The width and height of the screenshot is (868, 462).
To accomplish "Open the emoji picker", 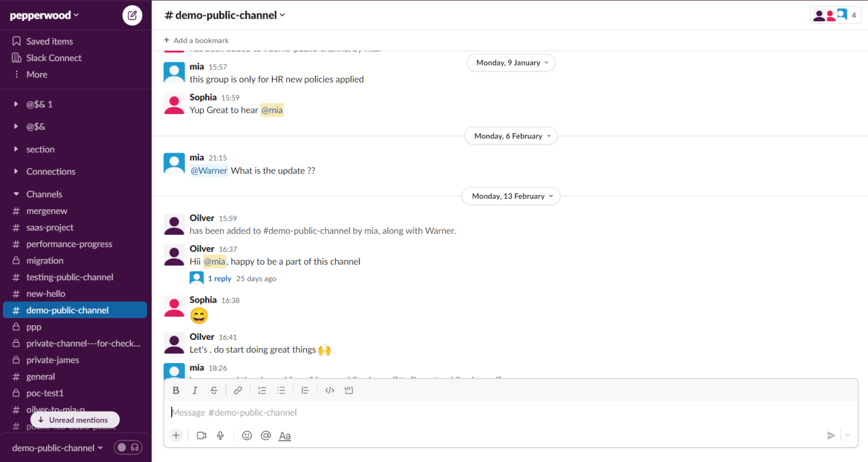I will (x=247, y=435).
